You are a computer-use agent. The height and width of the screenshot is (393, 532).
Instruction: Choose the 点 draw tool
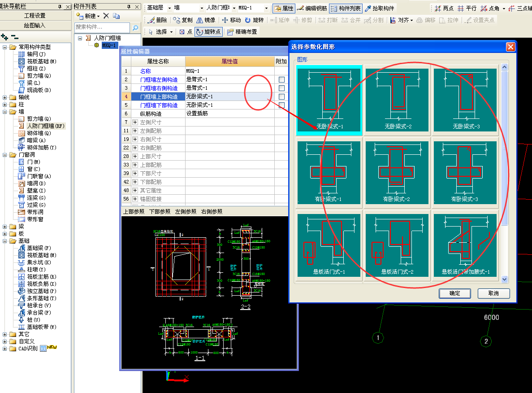186,31
